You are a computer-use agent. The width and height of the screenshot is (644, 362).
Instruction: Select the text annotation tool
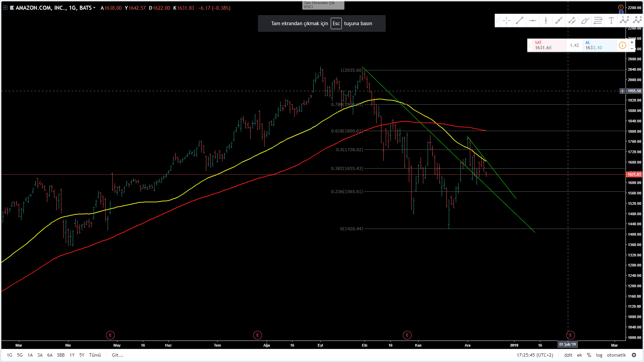611,21
